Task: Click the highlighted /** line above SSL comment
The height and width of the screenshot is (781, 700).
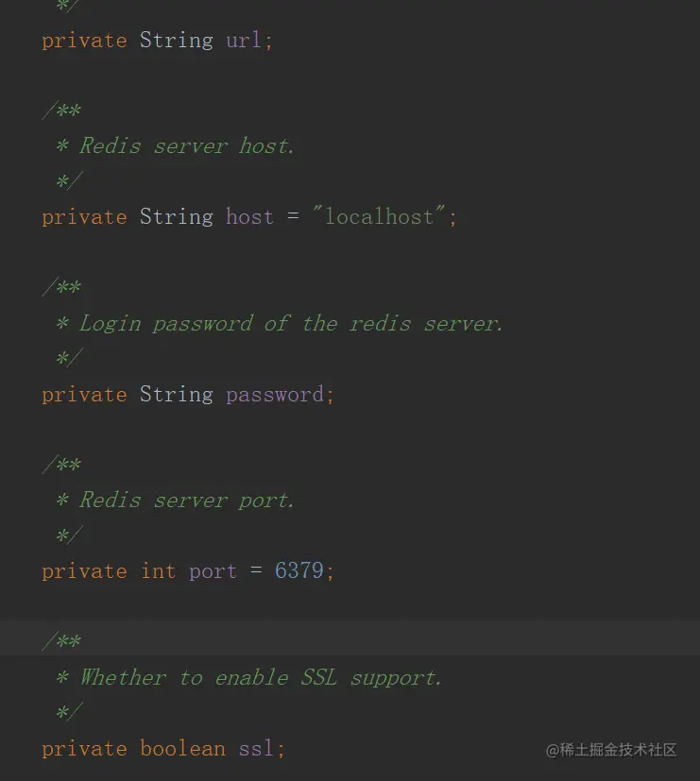Action: [x=62, y=642]
